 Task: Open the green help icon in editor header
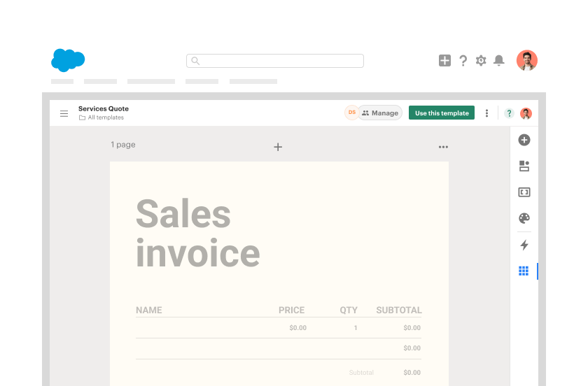tap(509, 113)
